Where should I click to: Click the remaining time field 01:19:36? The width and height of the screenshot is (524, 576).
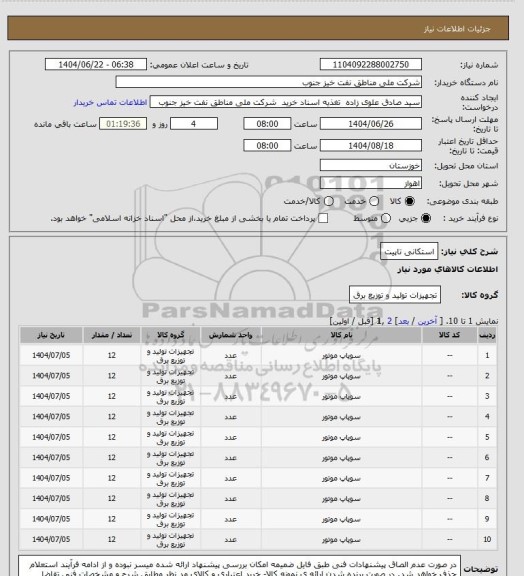pos(123,124)
